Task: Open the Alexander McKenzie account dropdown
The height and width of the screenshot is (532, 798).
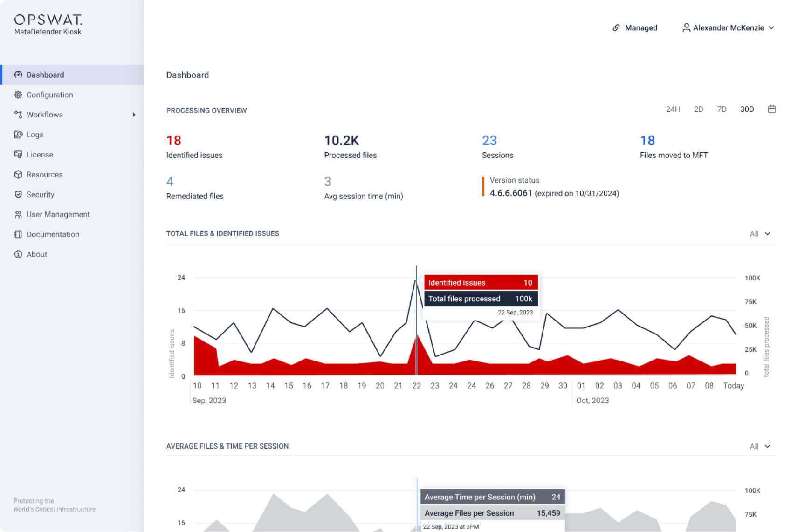Action: (x=728, y=27)
